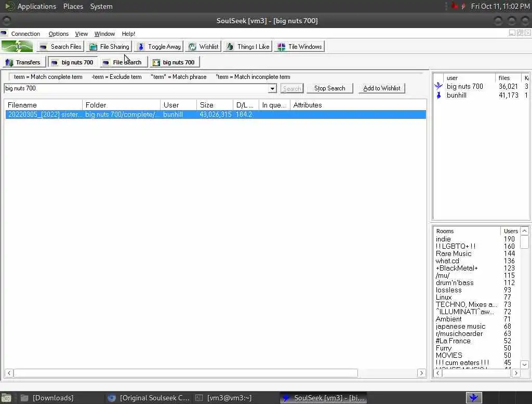This screenshot has width=532, height=404.
Task: Sort results by Attributes column
Action: click(x=358, y=105)
